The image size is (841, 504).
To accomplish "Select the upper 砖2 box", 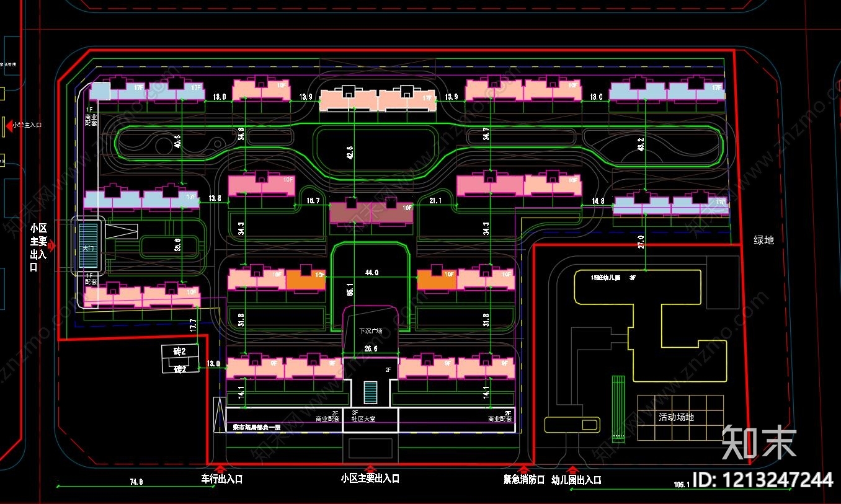I will pyautogui.click(x=180, y=351).
